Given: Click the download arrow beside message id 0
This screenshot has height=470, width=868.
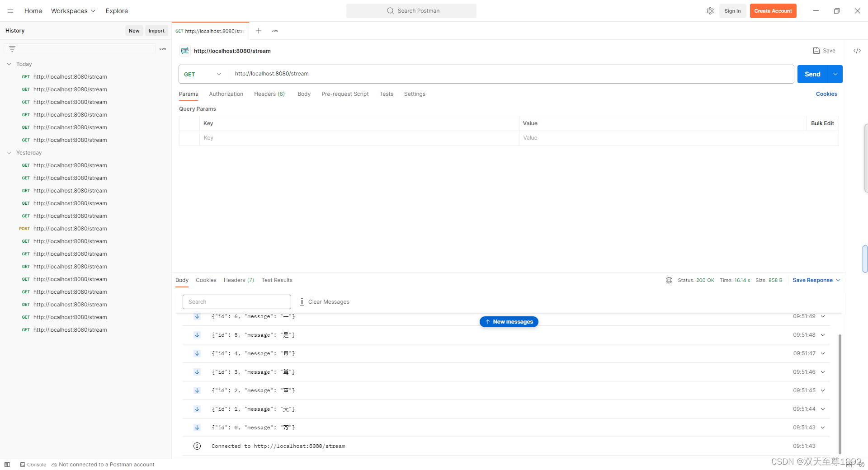Looking at the screenshot, I should tap(197, 427).
